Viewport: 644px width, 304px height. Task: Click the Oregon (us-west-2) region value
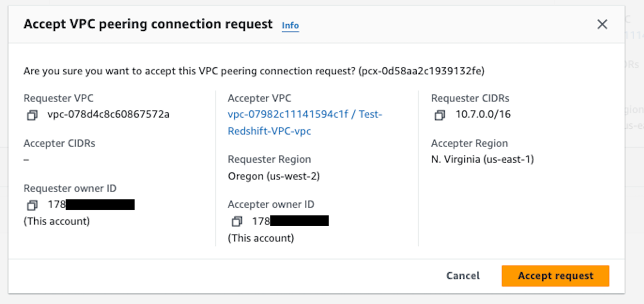click(274, 176)
